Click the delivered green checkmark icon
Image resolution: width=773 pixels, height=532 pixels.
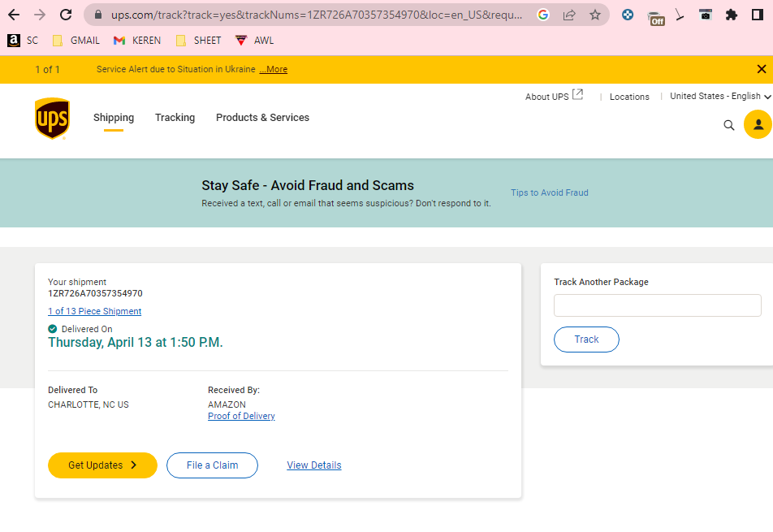(x=52, y=329)
